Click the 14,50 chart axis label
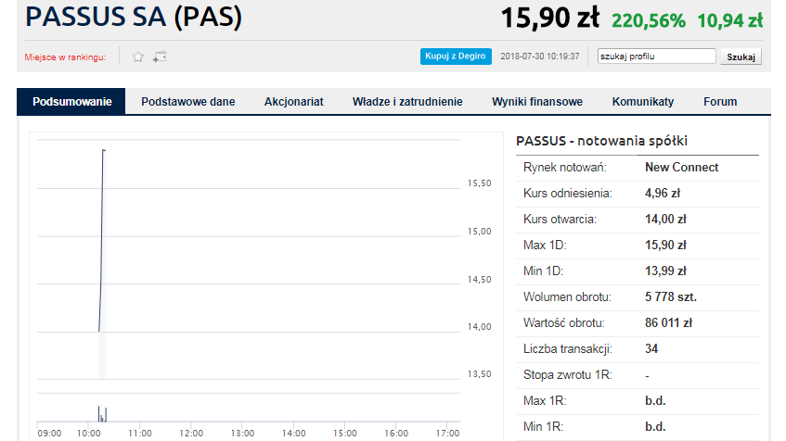Image resolution: width=786 pixels, height=441 pixels. 479,280
